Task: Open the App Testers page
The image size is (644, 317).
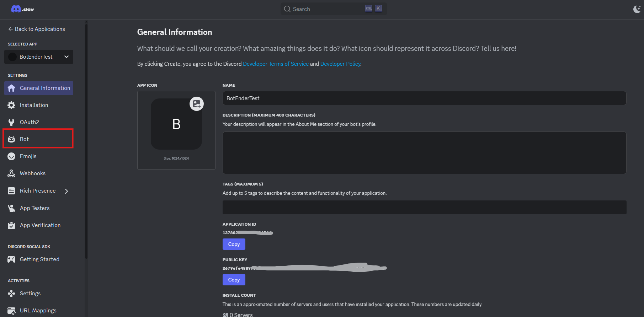Action: (x=39, y=208)
